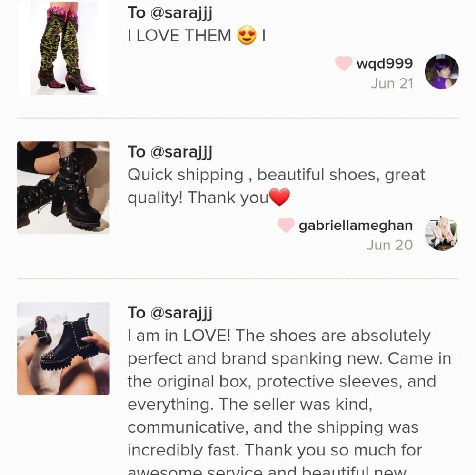Select the Quick shipping review text
The image size is (476, 475).
coord(276,186)
